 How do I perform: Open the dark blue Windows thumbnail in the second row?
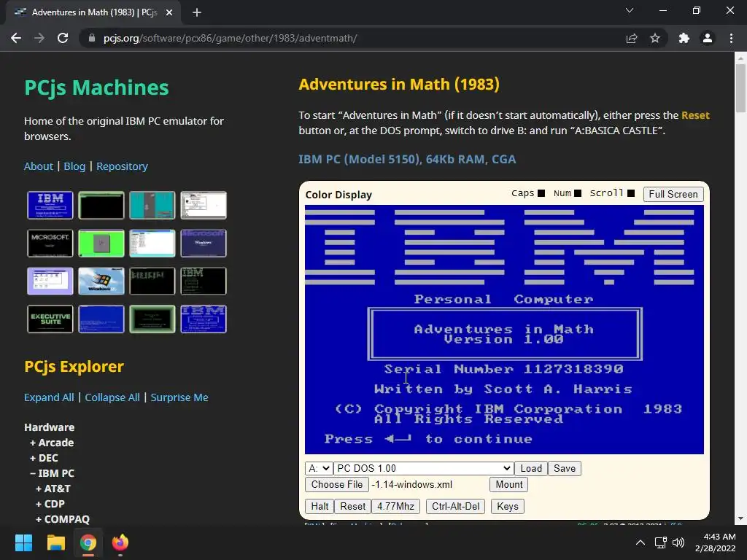click(204, 244)
